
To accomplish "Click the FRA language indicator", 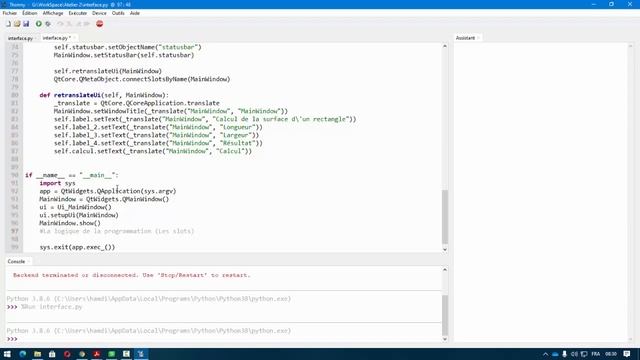I will 596,354.
